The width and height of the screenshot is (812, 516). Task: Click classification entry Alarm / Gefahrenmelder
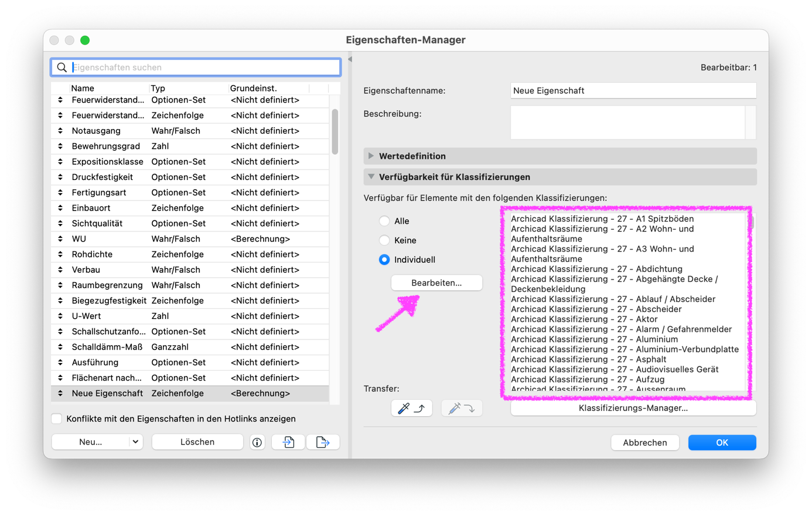[x=621, y=329]
